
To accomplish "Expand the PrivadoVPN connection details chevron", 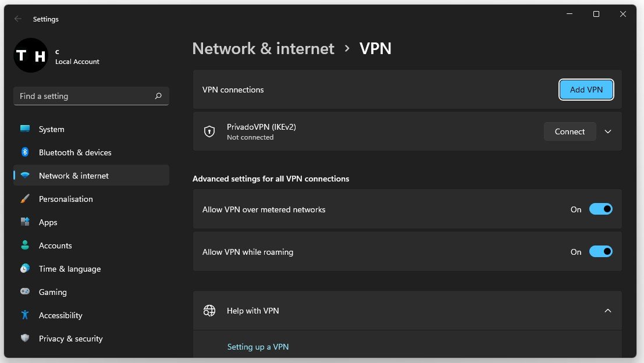I will (608, 131).
